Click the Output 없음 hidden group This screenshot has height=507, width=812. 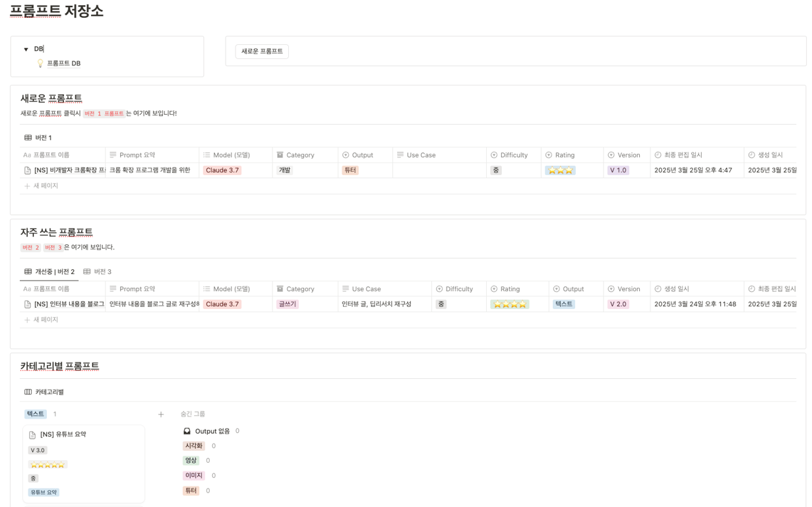(x=212, y=431)
